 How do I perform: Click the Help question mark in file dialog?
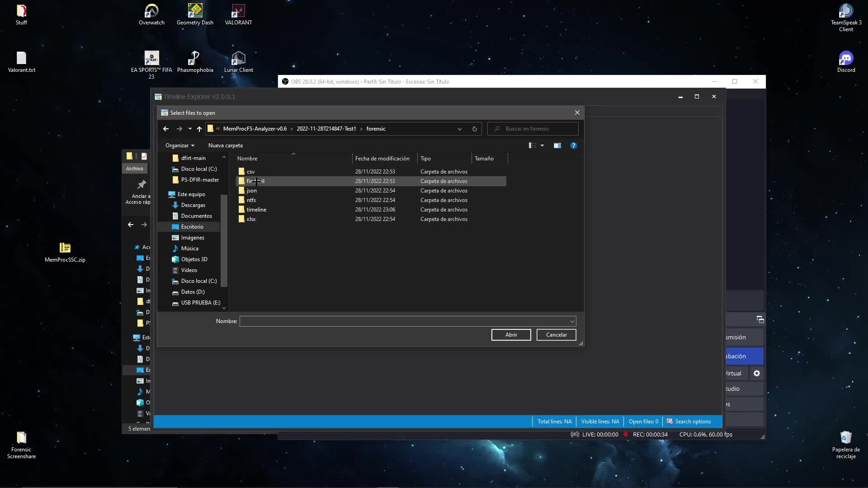click(x=573, y=145)
